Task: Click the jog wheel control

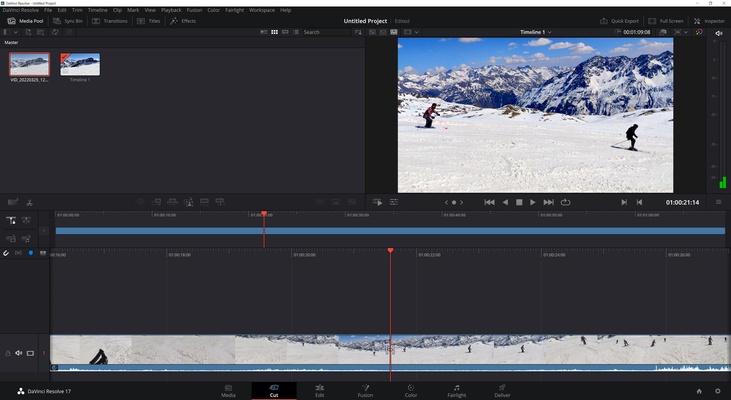Action: [454, 202]
